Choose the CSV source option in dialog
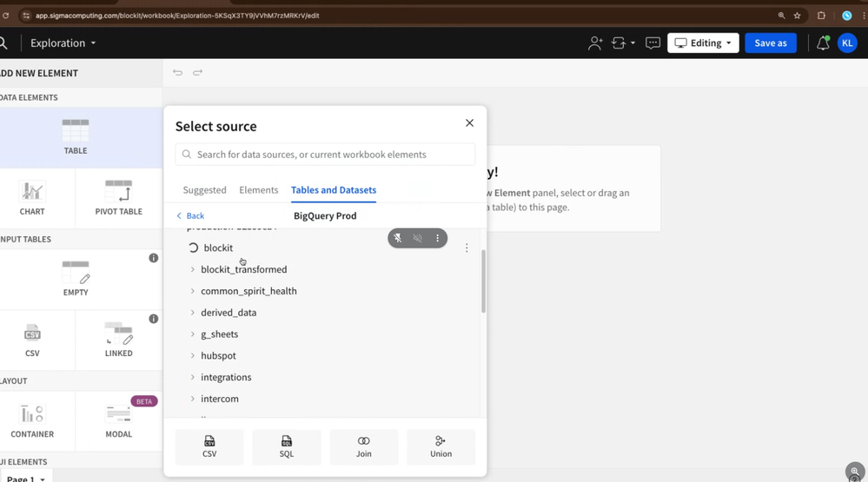Screen dimensions: 868x482 (x=209, y=447)
